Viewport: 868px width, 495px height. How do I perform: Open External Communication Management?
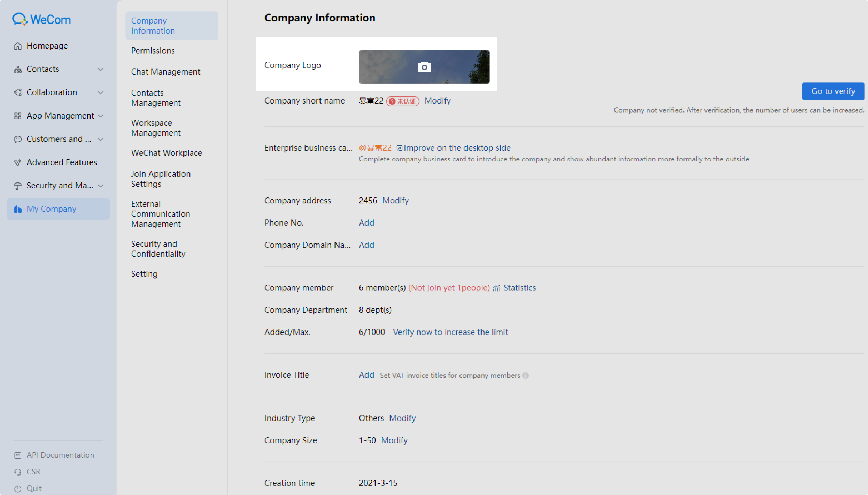(x=161, y=214)
